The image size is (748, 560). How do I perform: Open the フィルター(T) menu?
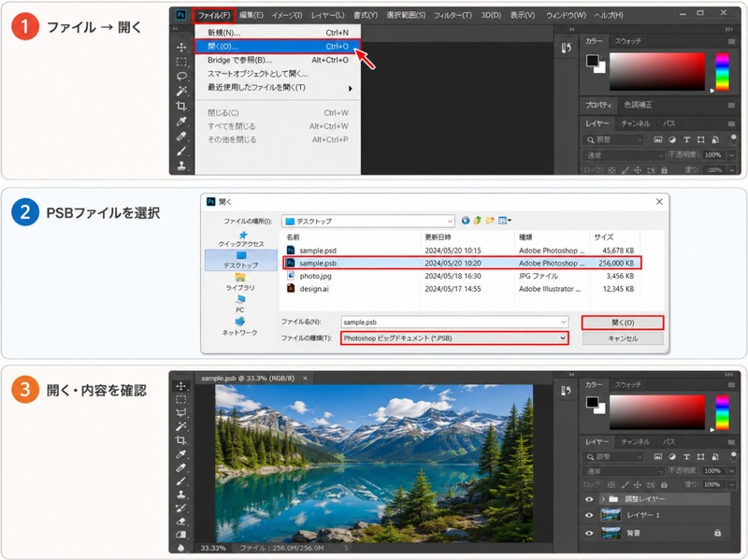click(x=453, y=15)
